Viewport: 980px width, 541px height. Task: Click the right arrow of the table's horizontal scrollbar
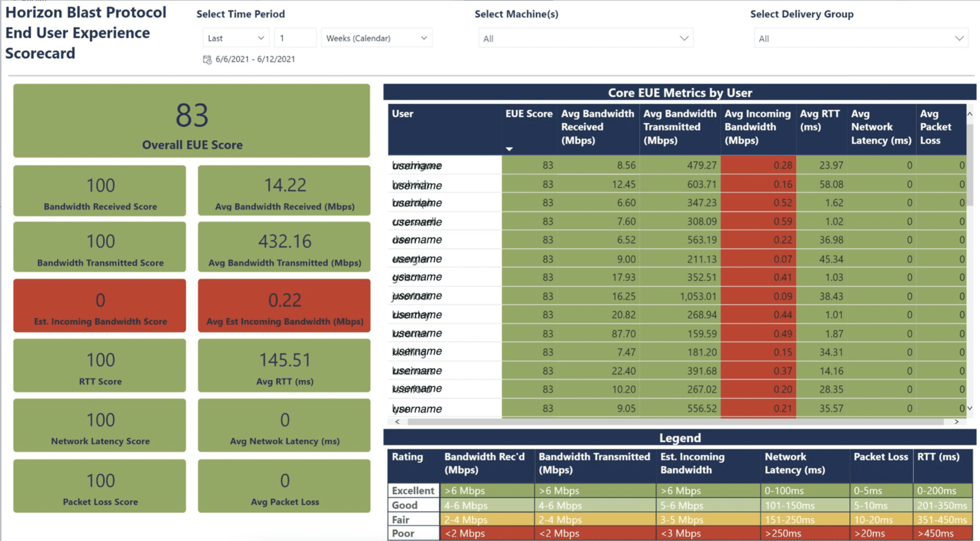pos(957,422)
